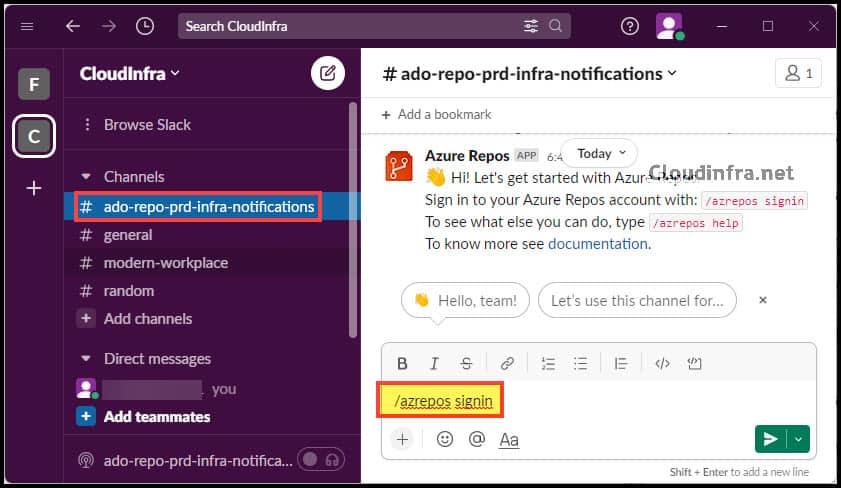
Task: Open the history clock icon
Action: [145, 26]
